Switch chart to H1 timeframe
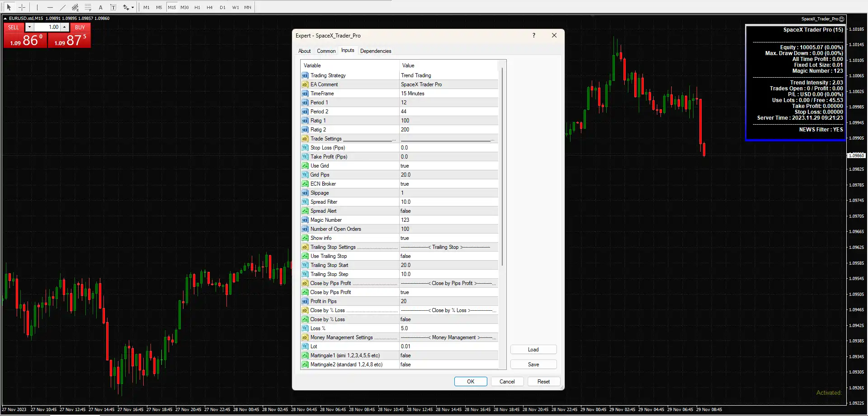This screenshot has width=868, height=416. (197, 7)
